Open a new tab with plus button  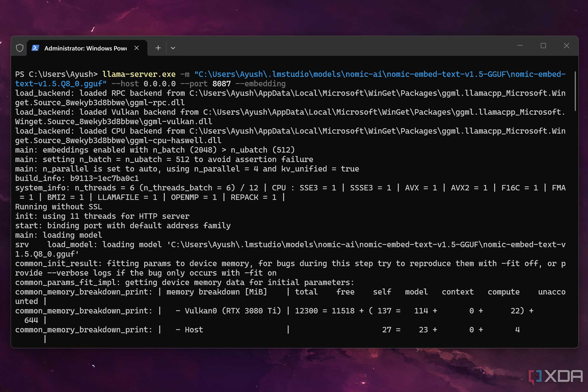coord(158,48)
